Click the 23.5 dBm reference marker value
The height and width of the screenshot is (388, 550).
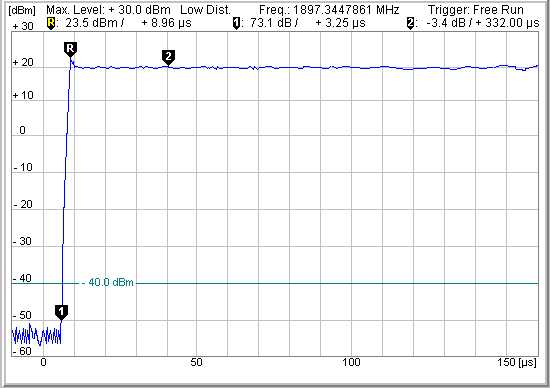point(91,23)
